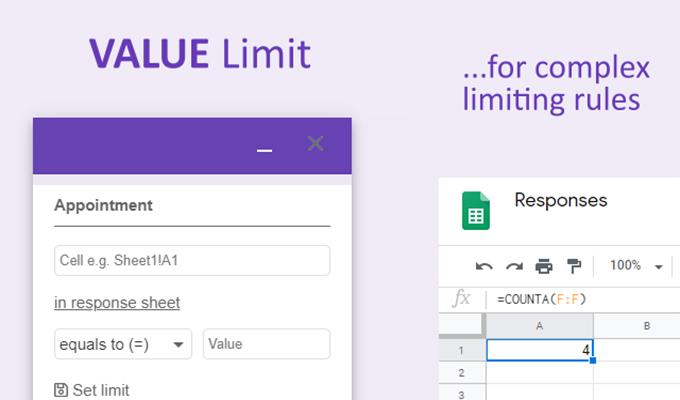The width and height of the screenshot is (680, 400).
Task: Click the redo arrow icon
Action: coord(514,266)
